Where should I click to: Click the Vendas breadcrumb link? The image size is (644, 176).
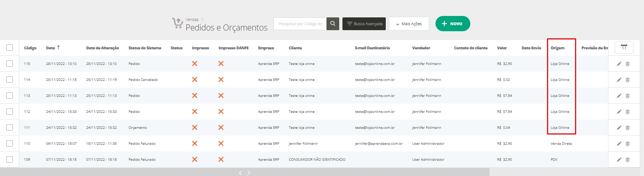(192, 20)
